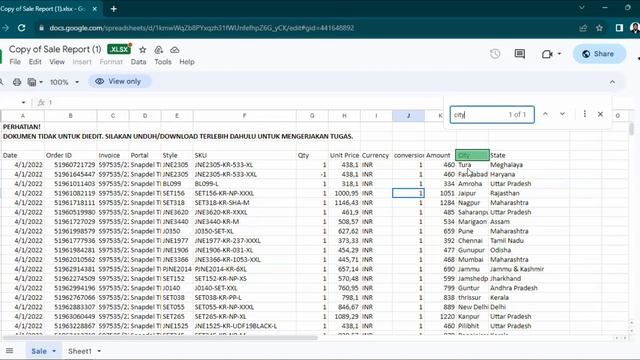Switch to the Sheet1 tab
This screenshot has height=360, width=640.
(x=80, y=351)
